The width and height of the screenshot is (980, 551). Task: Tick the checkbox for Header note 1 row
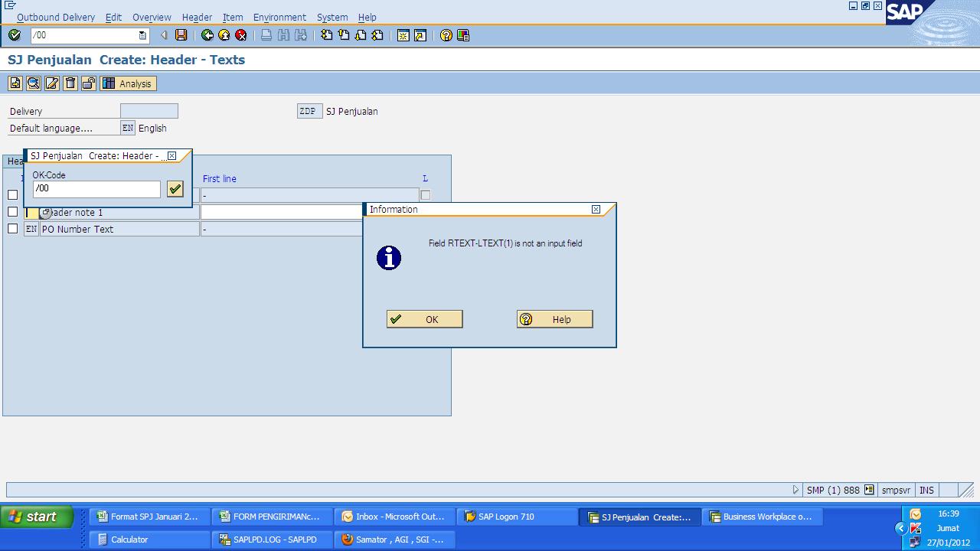pyautogui.click(x=12, y=212)
